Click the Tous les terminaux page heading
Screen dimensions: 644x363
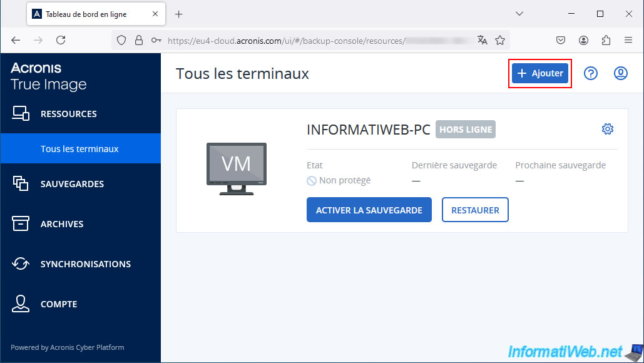[x=242, y=74]
